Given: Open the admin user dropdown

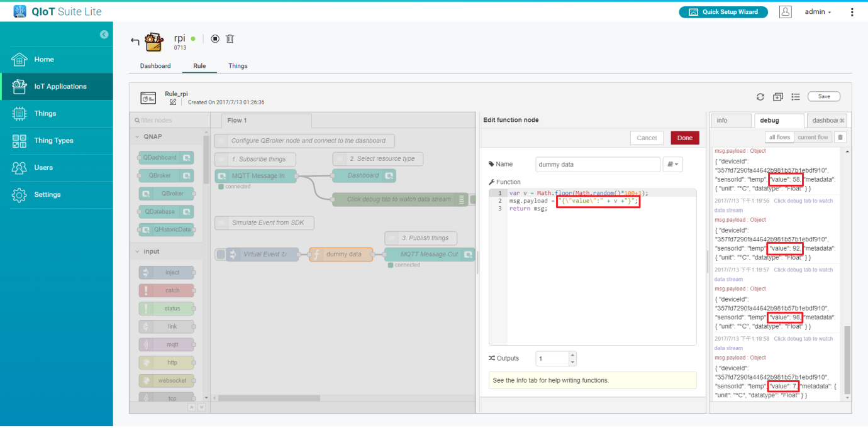Looking at the screenshot, I should 818,12.
